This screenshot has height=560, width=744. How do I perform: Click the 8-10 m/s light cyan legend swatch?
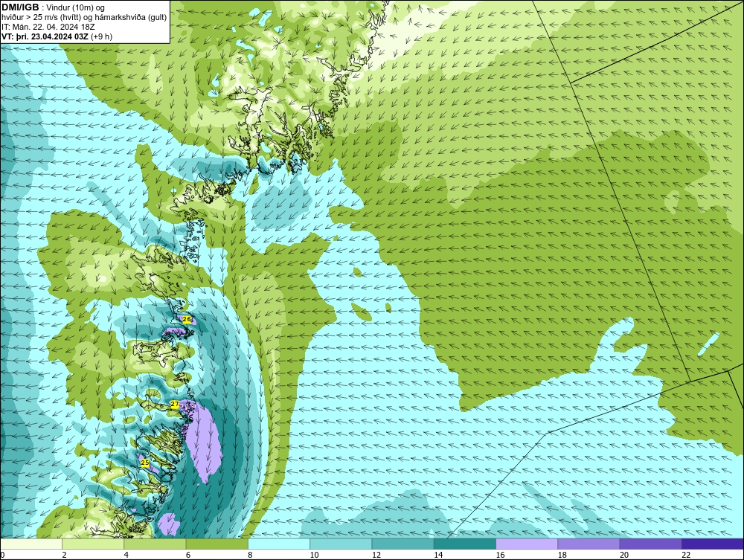pyautogui.click(x=279, y=544)
